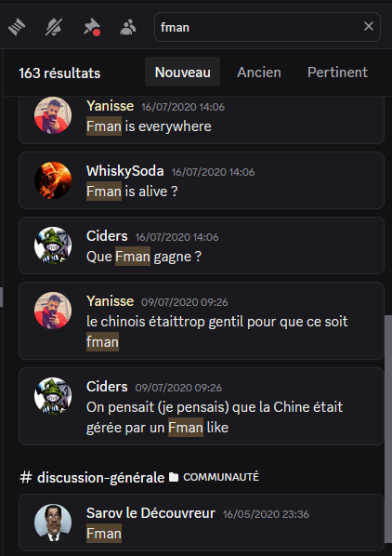Switch to the Pertinent sort tab

point(337,72)
